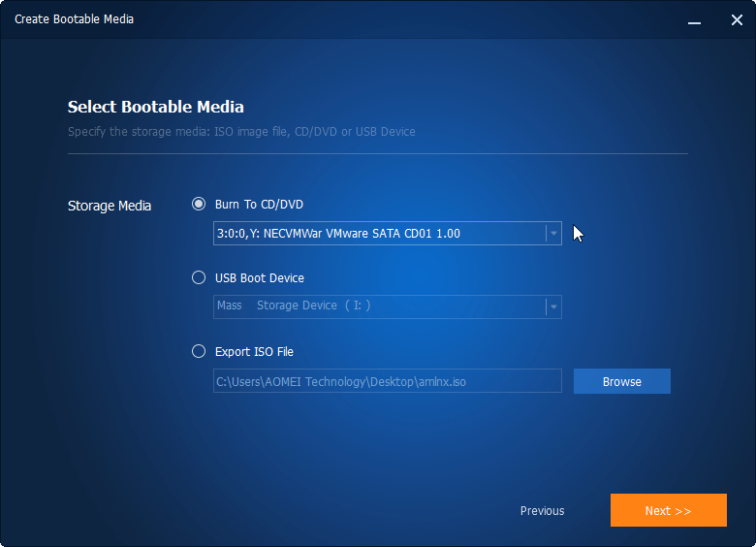Click the NECVMWar VMware SATA CD01 combo box

378,234
